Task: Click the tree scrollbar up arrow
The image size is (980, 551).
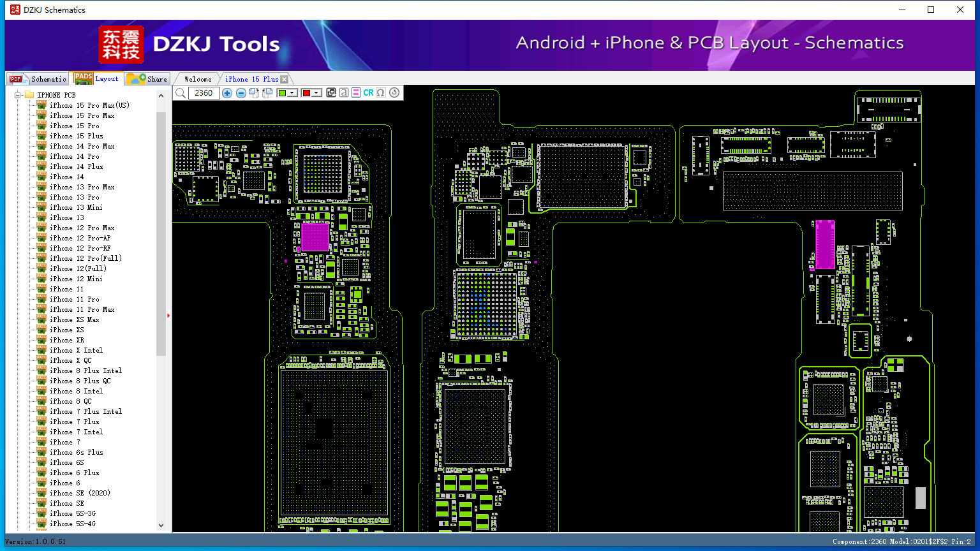Action: click(x=161, y=96)
